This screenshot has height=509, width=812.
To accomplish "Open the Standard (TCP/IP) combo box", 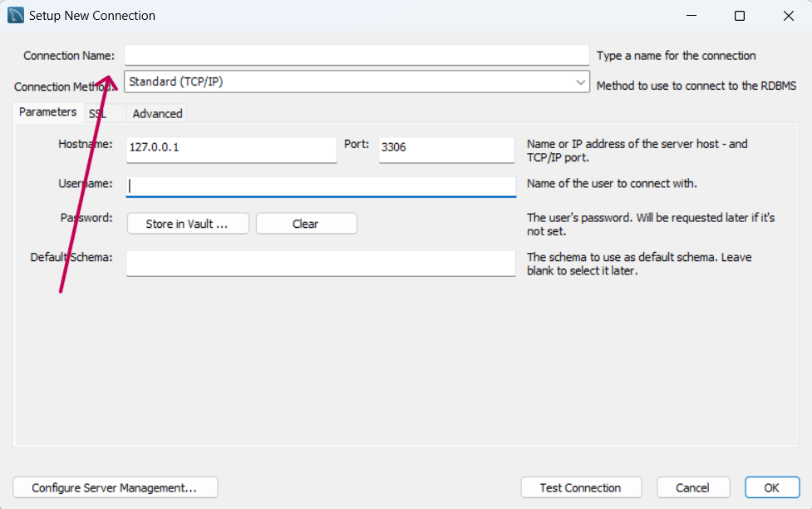I will (x=357, y=82).
